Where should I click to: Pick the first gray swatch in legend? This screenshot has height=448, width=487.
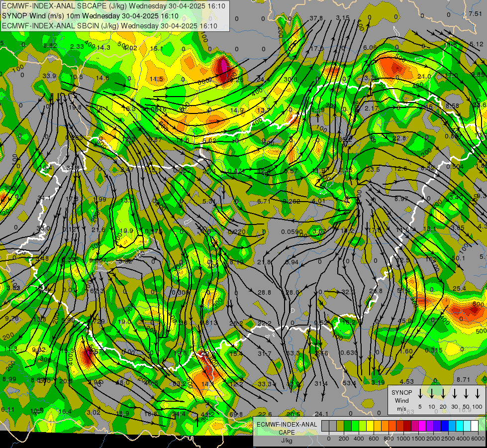point(325,426)
